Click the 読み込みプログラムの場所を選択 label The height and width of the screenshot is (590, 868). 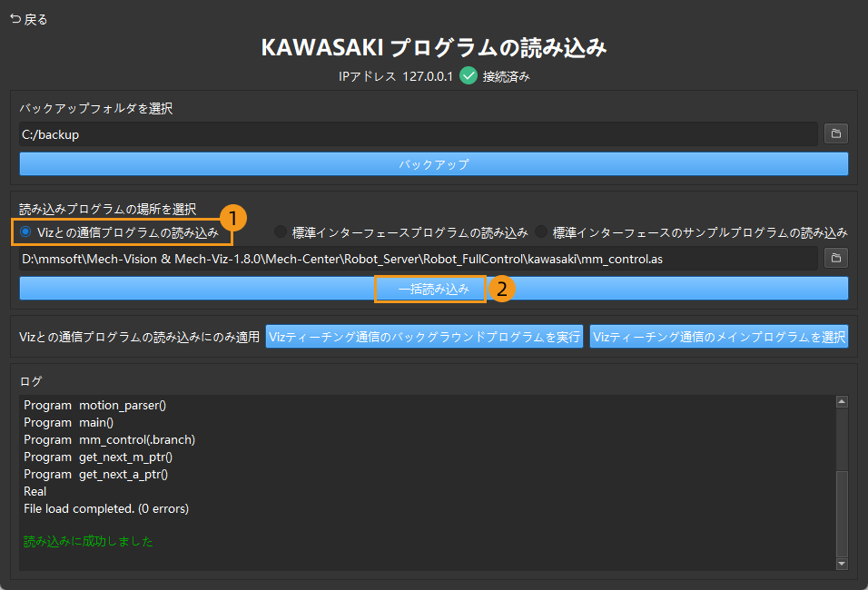tap(108, 209)
